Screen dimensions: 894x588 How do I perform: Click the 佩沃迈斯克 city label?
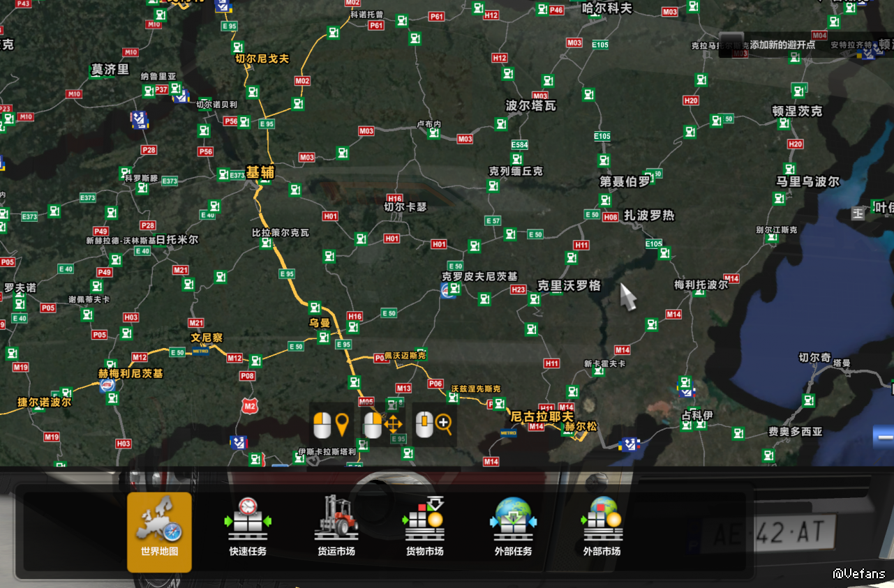pyautogui.click(x=405, y=356)
